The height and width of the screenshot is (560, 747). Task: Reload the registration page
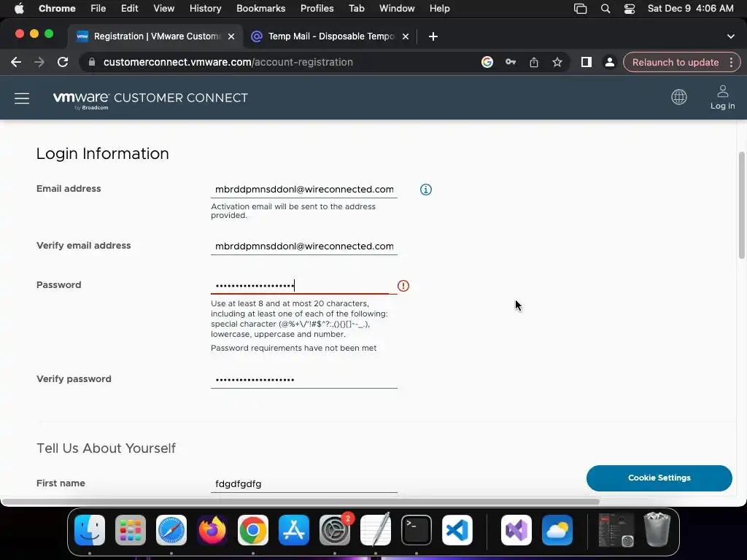pyautogui.click(x=63, y=63)
